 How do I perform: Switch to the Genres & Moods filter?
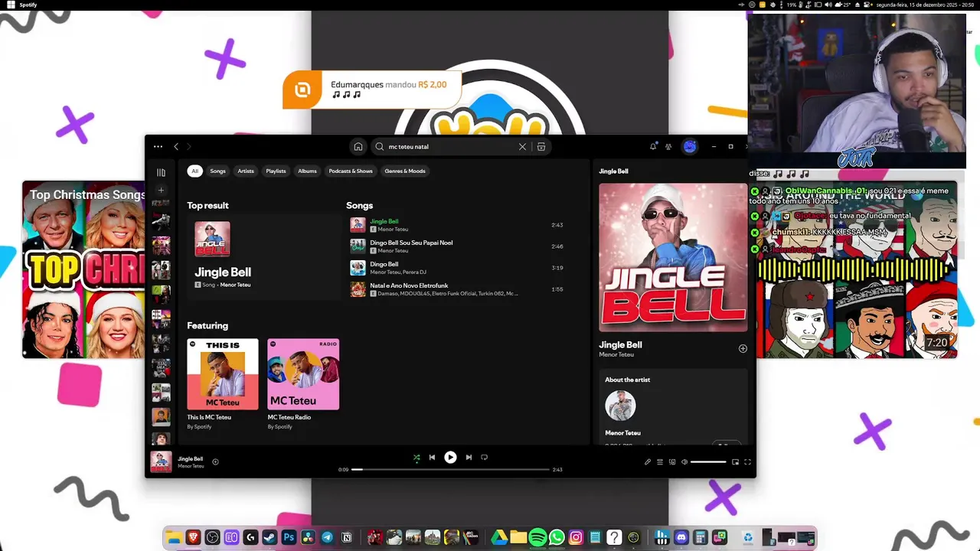pos(405,171)
